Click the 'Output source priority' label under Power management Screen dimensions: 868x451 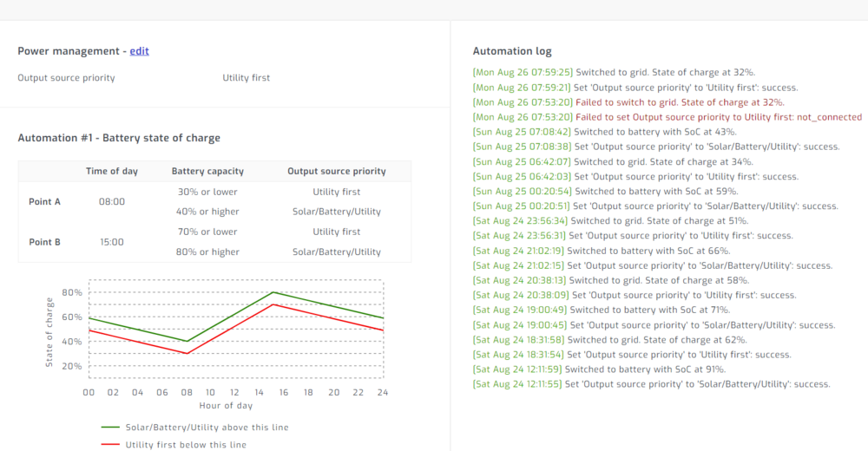tap(66, 78)
